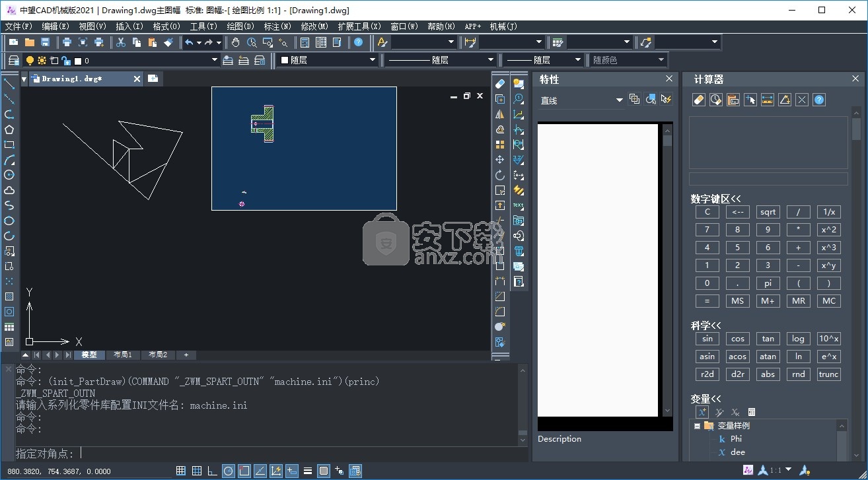
Task: Toggle Dynamic Input in status bar
Action: [x=292, y=471]
